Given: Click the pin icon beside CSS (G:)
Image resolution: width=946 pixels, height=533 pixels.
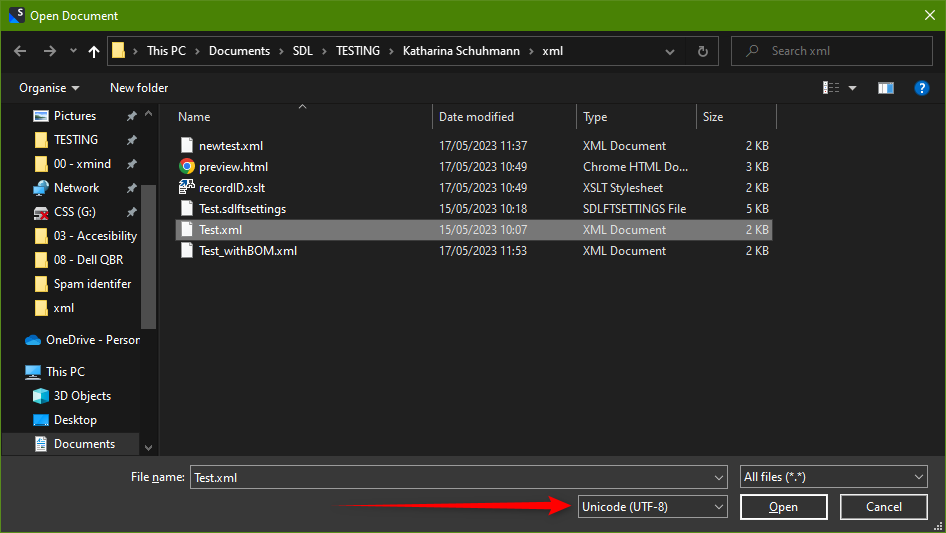Looking at the screenshot, I should (x=131, y=212).
